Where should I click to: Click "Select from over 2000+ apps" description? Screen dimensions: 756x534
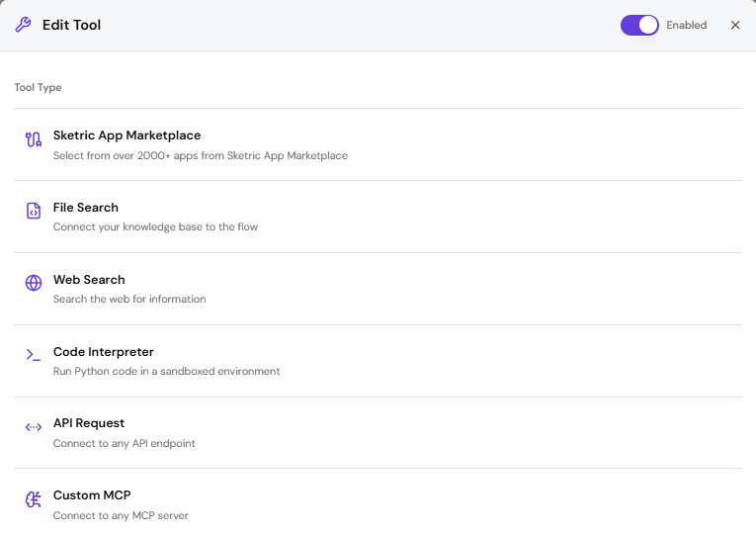click(200, 155)
